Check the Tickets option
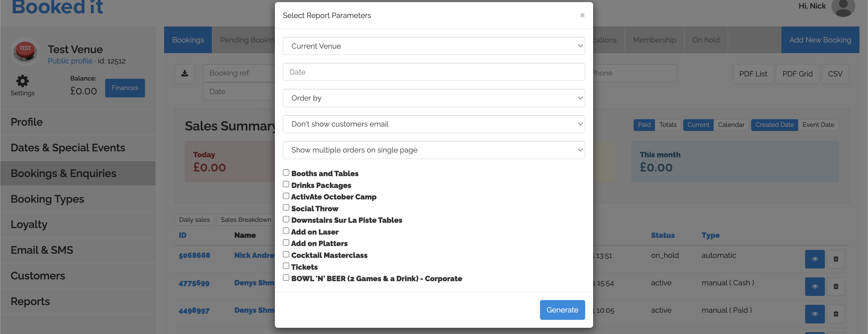Image resolution: width=868 pixels, height=334 pixels. [286, 266]
